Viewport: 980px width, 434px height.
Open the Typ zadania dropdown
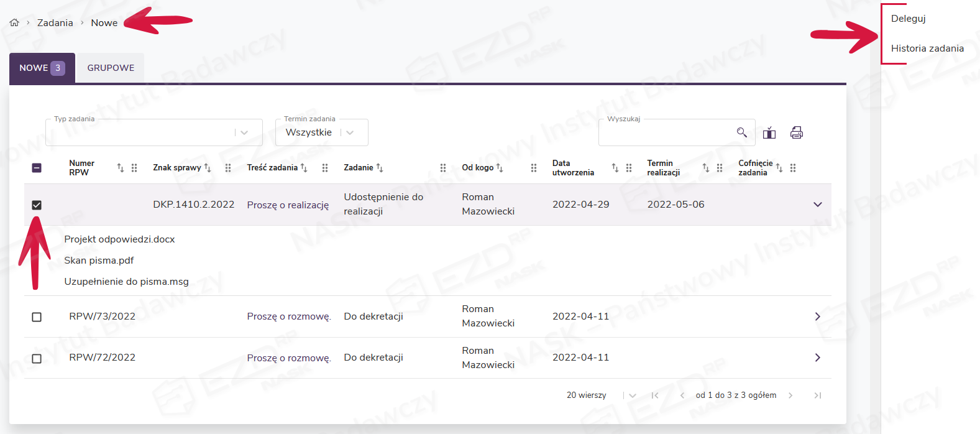(x=244, y=132)
